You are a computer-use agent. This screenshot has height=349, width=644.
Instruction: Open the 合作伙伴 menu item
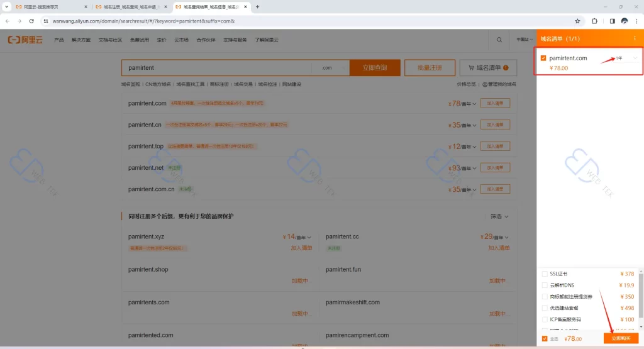click(x=206, y=40)
